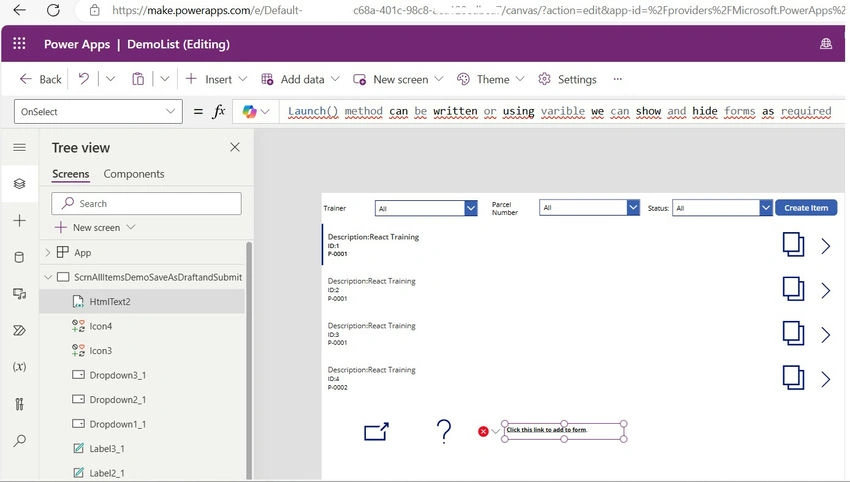Click the arrow chevron for ID:4 row
The height and width of the screenshot is (482, 850).
(826, 380)
